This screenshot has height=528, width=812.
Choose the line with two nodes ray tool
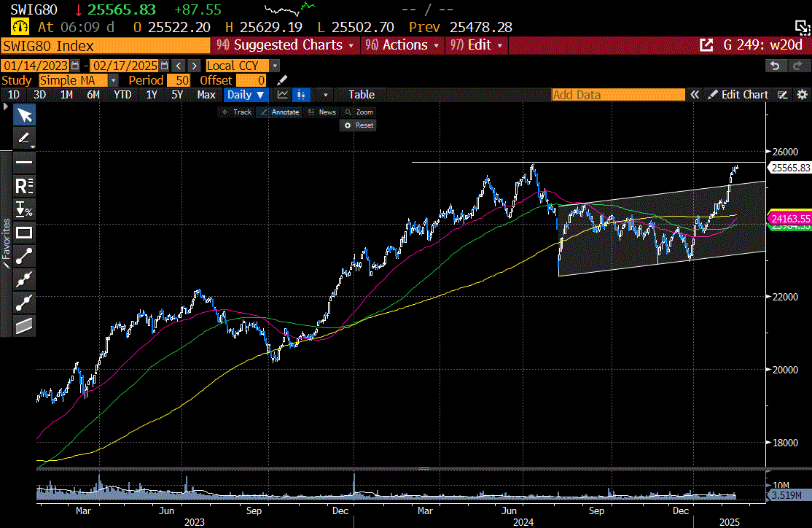[x=24, y=303]
